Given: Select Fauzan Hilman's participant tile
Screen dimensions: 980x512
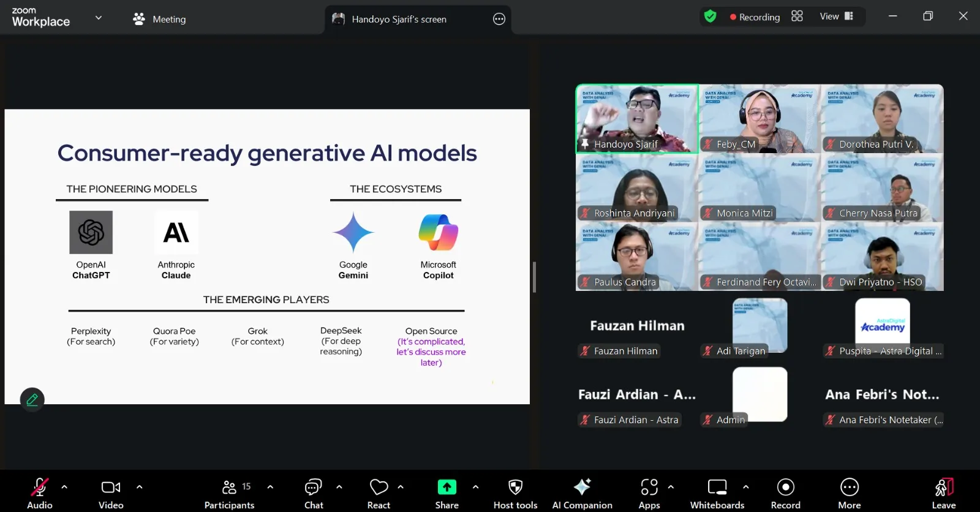Looking at the screenshot, I should [637, 326].
